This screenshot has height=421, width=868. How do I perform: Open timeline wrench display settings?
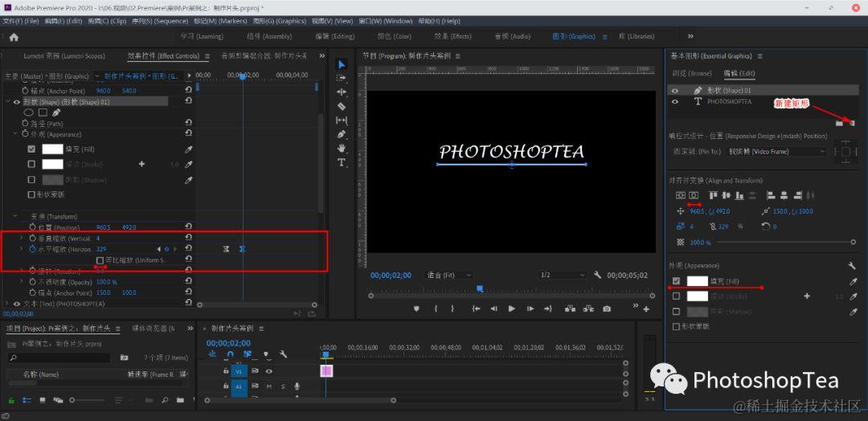click(283, 354)
